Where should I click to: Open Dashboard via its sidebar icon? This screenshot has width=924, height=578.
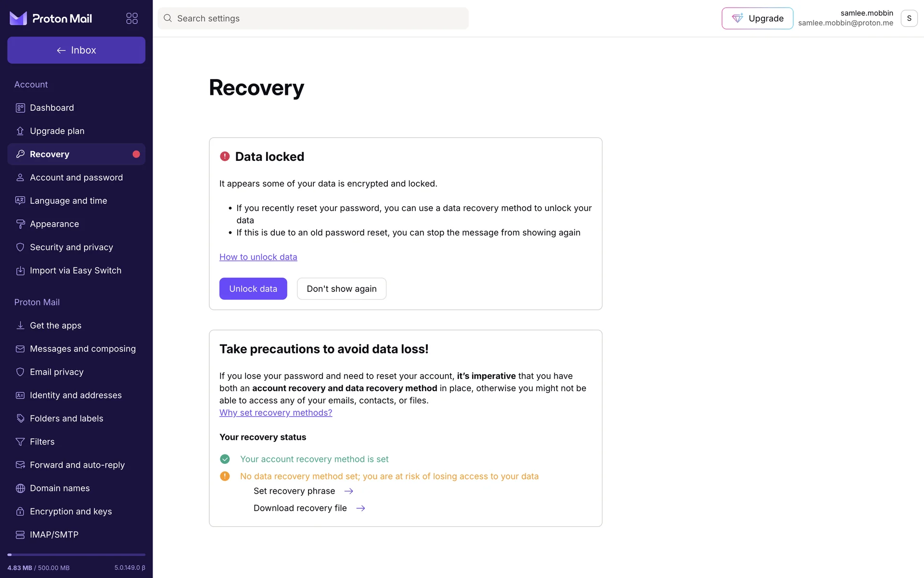click(20, 108)
